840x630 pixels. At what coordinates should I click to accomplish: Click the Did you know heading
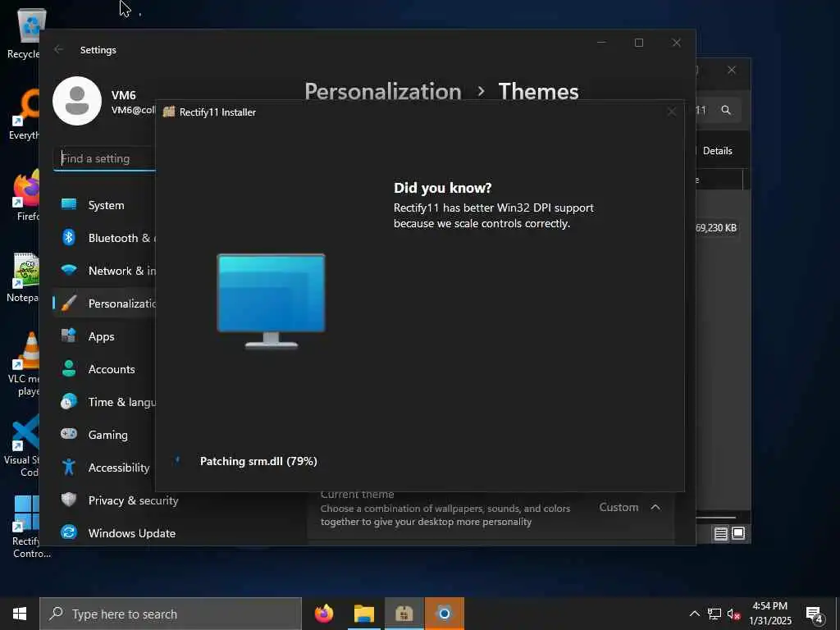(x=442, y=188)
